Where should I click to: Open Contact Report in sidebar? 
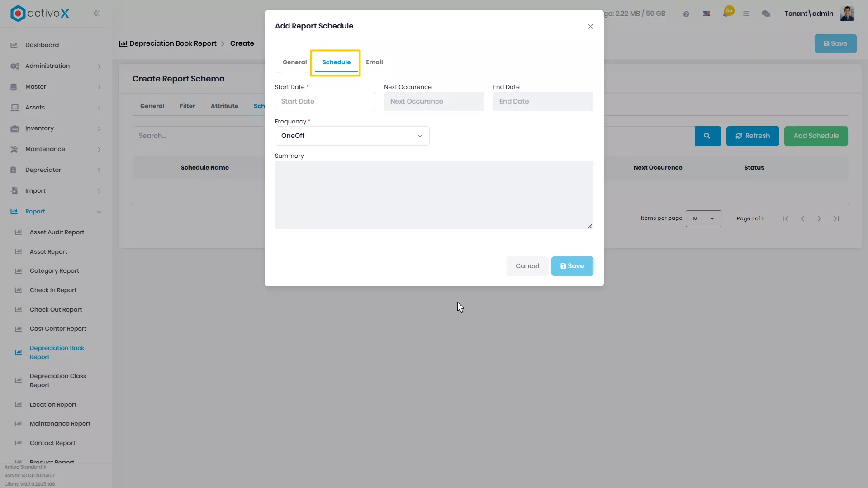tap(52, 443)
